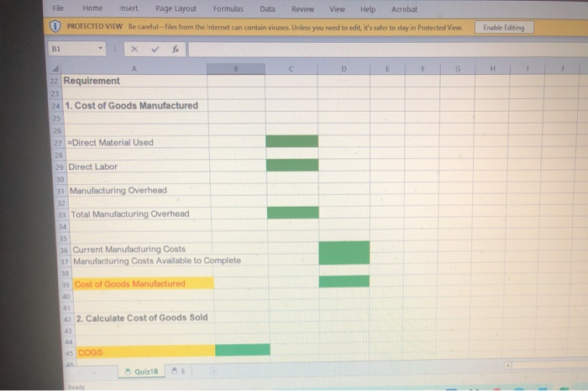588x391 pixels.
Task: Open the Review tab
Action: point(302,9)
